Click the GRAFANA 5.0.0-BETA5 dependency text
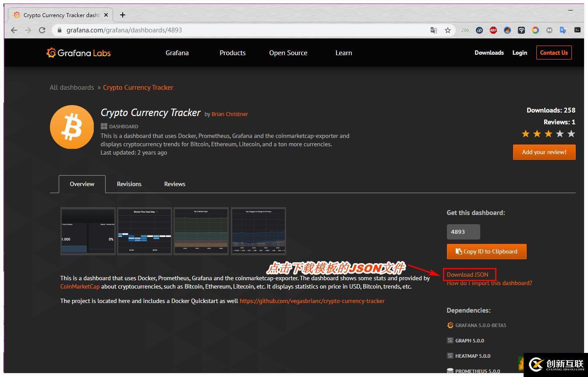The height and width of the screenshot is (377, 588). pyautogui.click(x=481, y=325)
